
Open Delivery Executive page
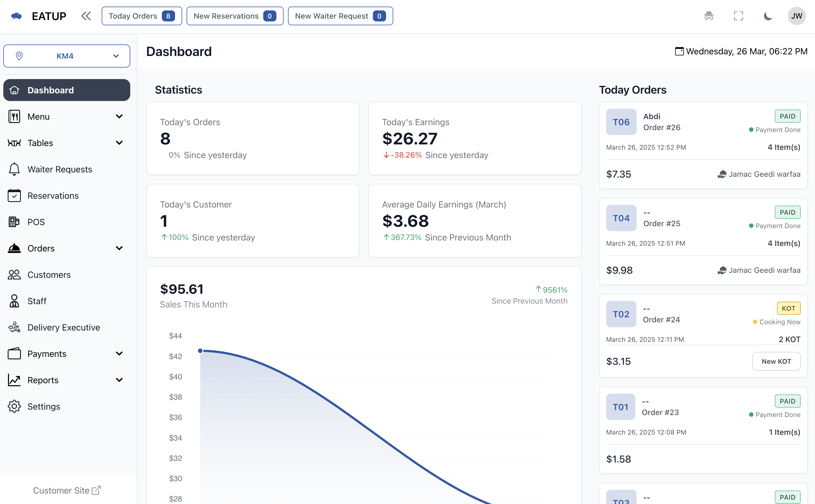click(67, 327)
